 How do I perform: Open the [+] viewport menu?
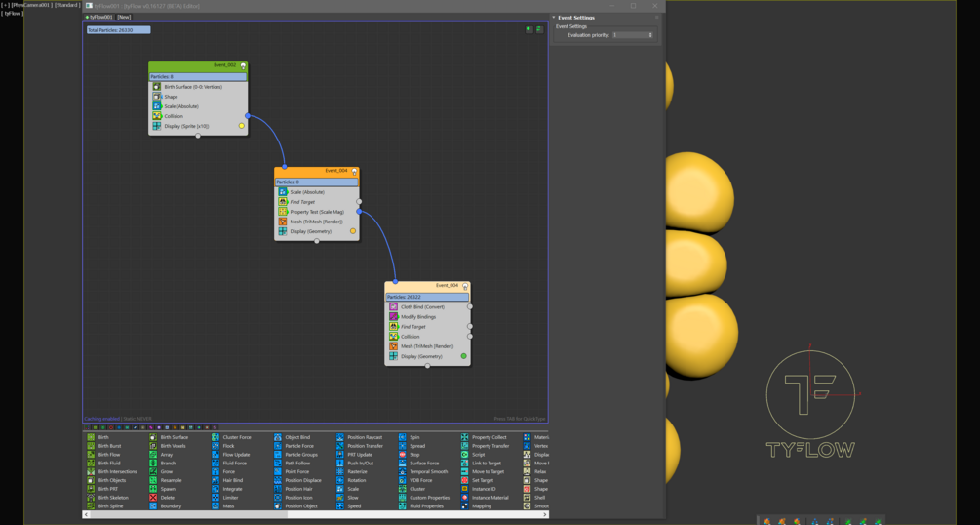click(6, 5)
